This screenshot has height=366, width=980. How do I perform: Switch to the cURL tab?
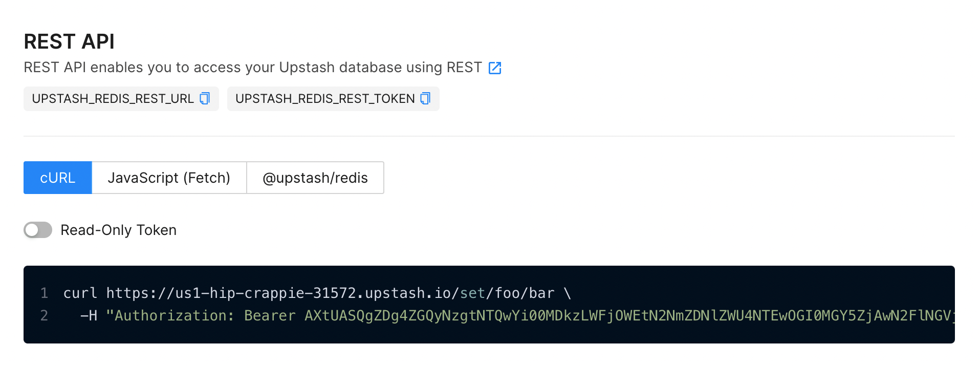(58, 178)
